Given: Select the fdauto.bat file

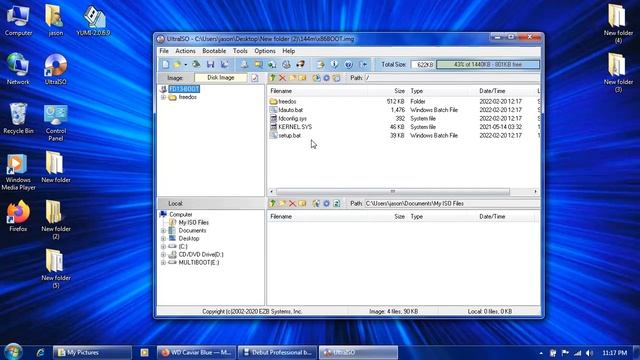Looking at the screenshot, I should point(290,110).
